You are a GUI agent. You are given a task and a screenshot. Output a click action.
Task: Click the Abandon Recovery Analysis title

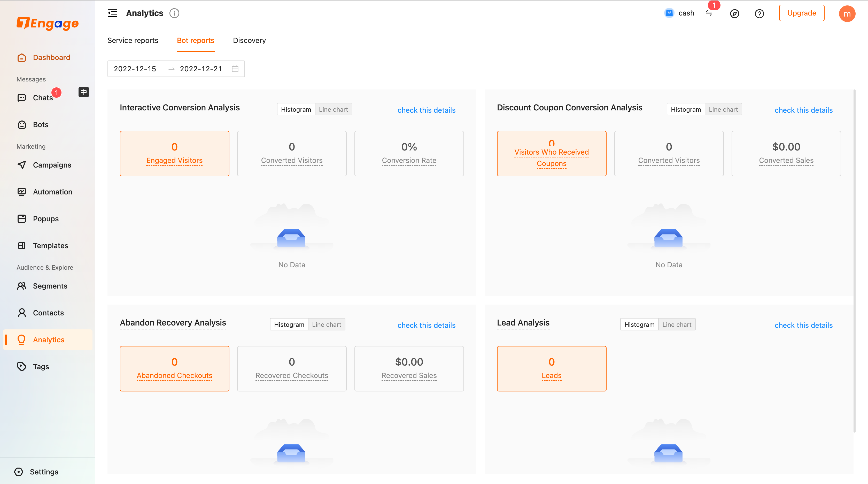[x=173, y=323]
